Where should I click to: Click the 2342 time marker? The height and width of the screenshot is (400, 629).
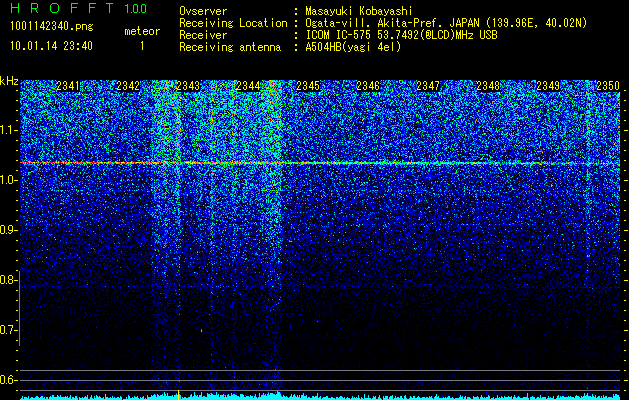tap(128, 86)
